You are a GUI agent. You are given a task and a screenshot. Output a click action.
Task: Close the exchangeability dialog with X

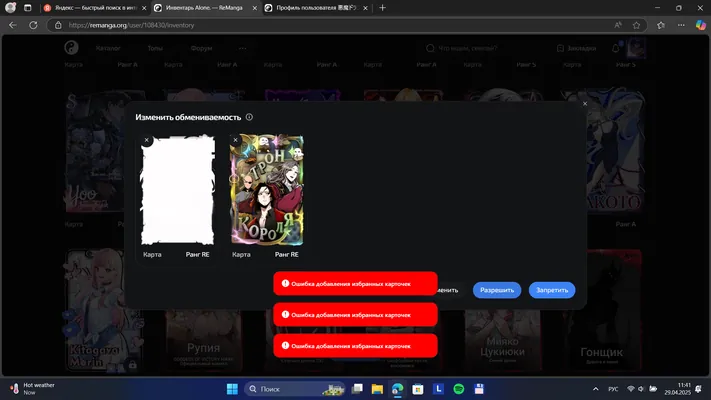(x=585, y=104)
